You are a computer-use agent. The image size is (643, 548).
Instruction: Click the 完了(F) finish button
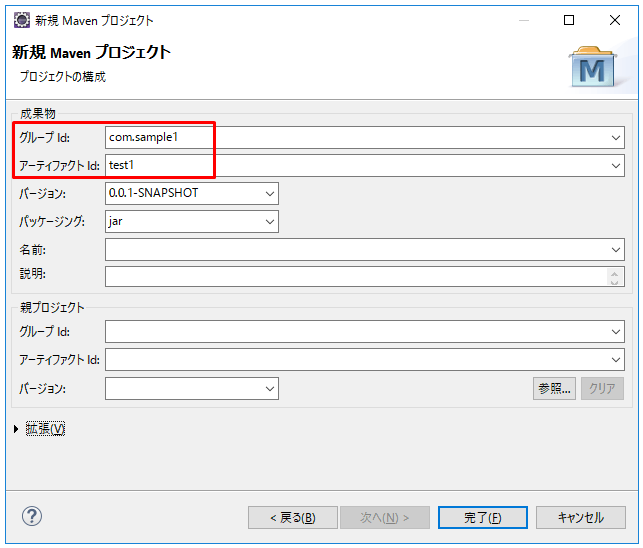pyautogui.click(x=483, y=518)
